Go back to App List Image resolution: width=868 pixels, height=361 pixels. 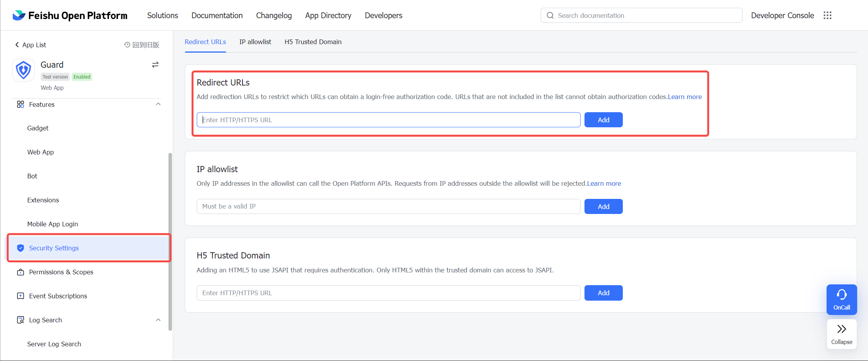(31, 45)
